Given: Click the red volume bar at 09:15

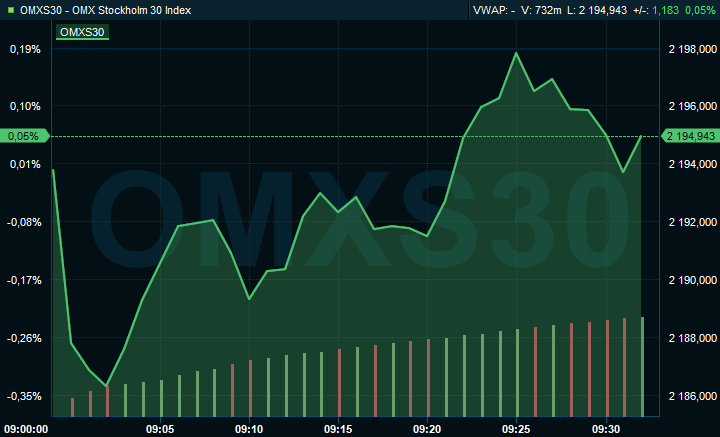Looking at the screenshot, I should pos(339,383).
